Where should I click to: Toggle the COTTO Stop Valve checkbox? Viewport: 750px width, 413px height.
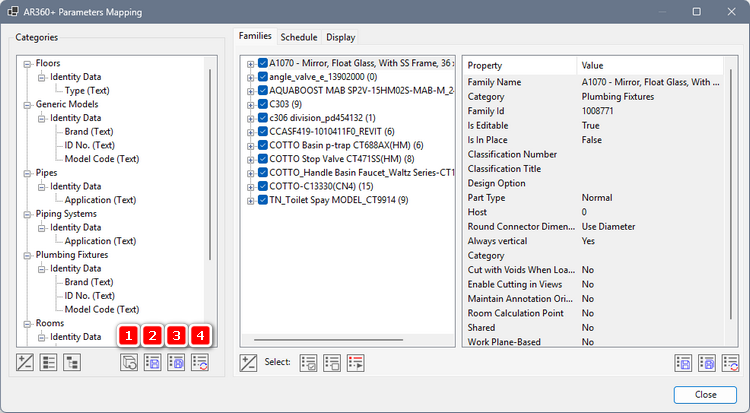point(263,159)
